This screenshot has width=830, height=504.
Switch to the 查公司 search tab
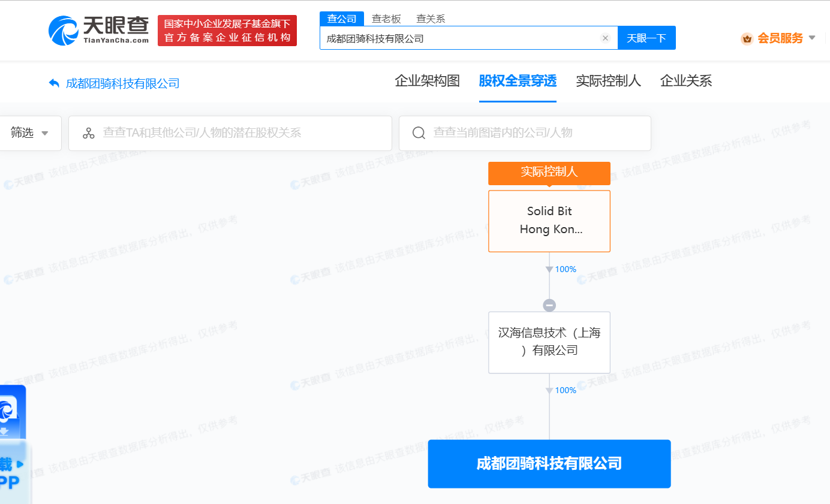[342, 19]
